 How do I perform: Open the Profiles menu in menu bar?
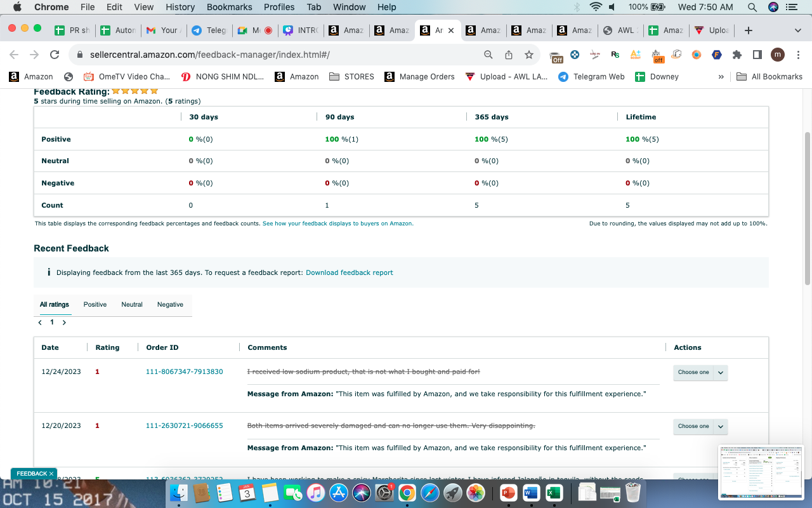click(x=279, y=7)
